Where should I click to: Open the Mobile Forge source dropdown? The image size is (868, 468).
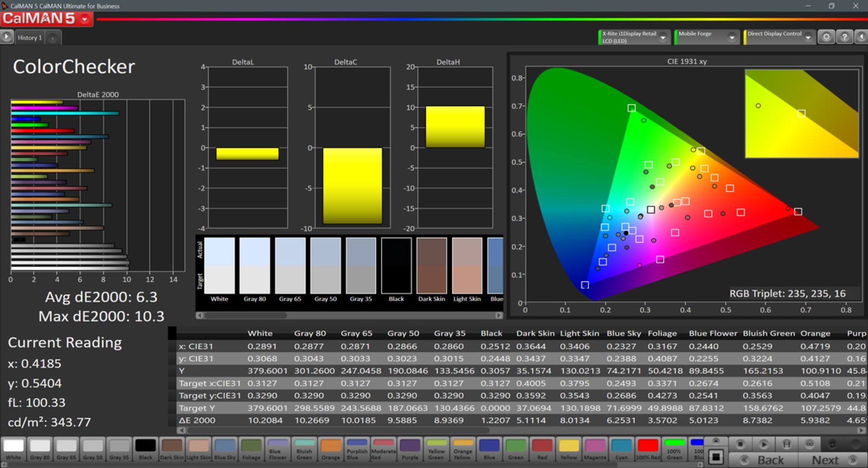coord(731,38)
